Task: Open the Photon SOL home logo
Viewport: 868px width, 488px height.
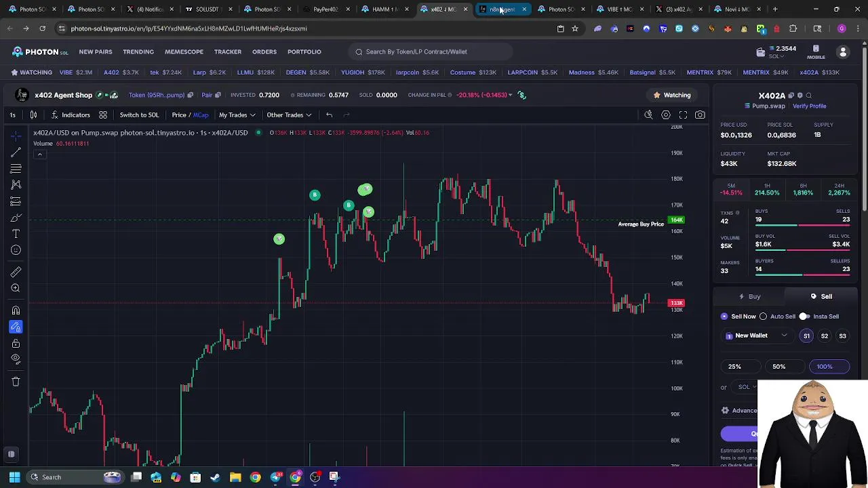Action: (x=40, y=52)
